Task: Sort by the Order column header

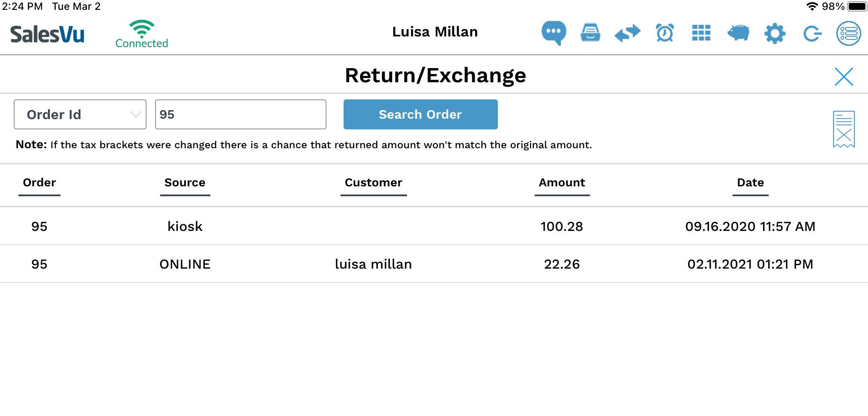Action: 39,183
